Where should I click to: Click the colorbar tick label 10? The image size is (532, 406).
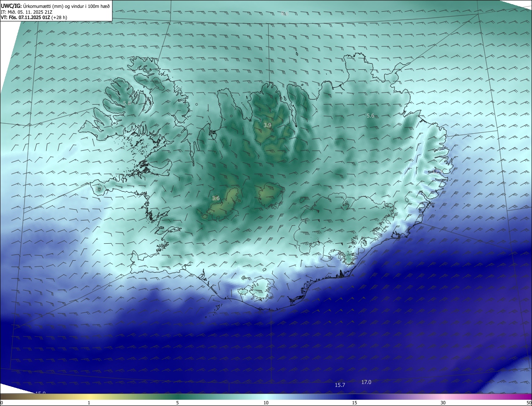coord(266,403)
